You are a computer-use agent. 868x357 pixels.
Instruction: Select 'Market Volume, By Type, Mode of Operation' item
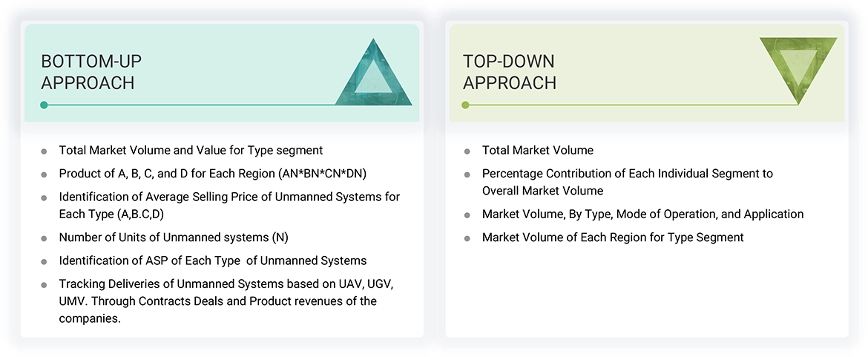[x=642, y=214]
